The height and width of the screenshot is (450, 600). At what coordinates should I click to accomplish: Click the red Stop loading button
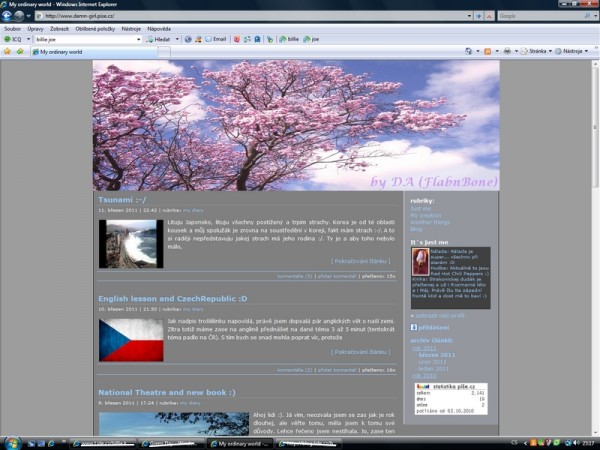[489, 16]
